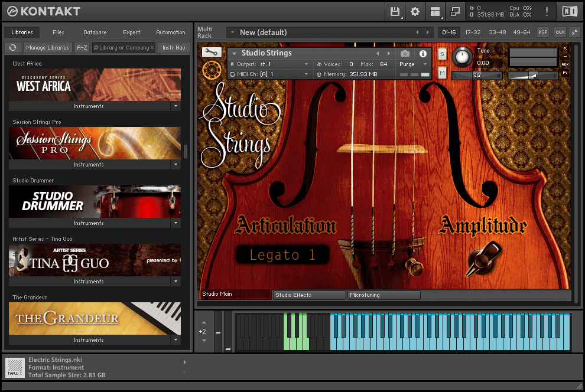Click the instrument volume slider
585x392 pixels.
click(534, 76)
